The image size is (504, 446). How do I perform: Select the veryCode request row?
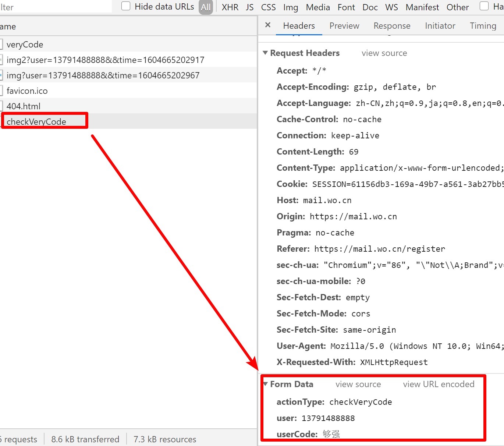pos(128,44)
